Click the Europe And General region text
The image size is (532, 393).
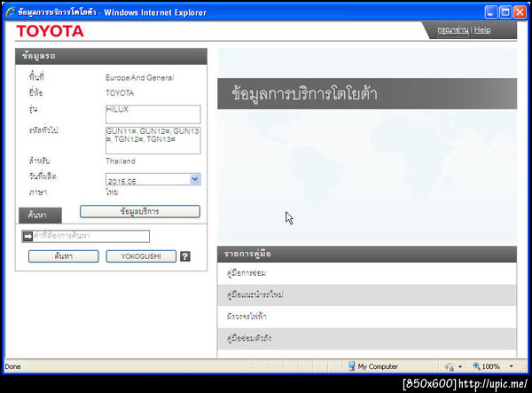click(140, 78)
